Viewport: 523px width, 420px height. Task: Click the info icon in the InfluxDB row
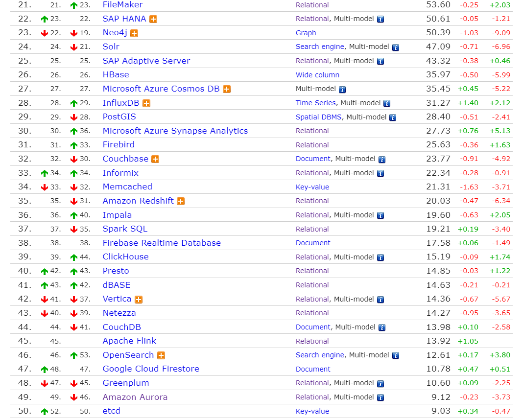tap(387, 103)
